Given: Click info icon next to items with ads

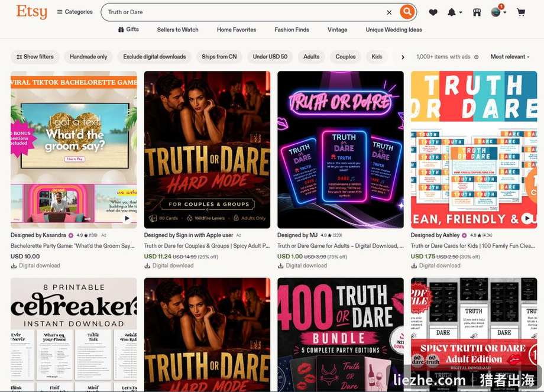Looking at the screenshot, I should pyautogui.click(x=477, y=57).
